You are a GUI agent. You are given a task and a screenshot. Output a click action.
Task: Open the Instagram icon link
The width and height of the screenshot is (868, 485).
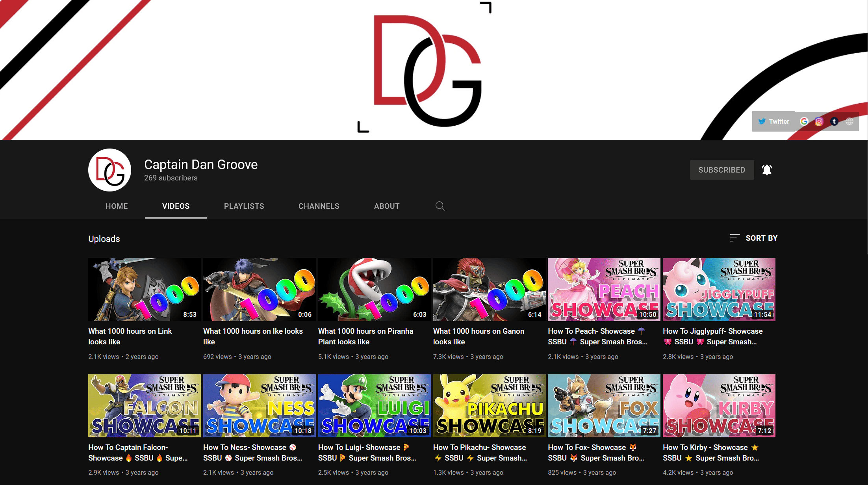point(819,121)
